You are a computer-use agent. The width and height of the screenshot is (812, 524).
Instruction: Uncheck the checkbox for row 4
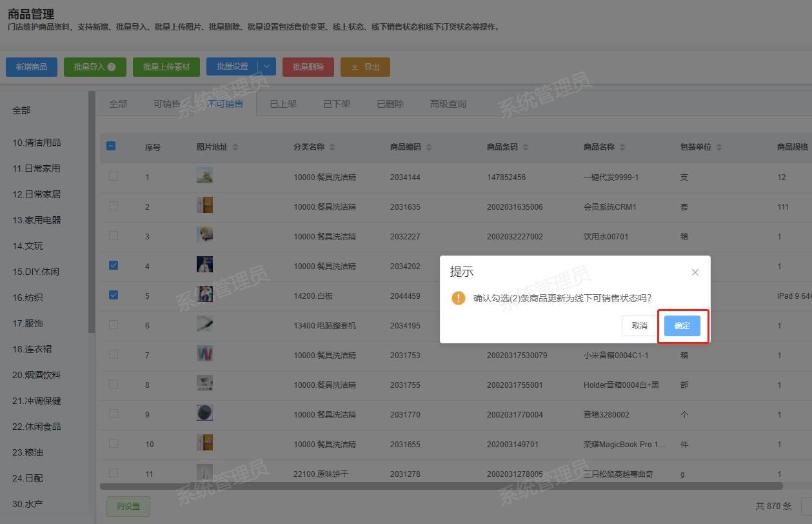pyautogui.click(x=114, y=265)
